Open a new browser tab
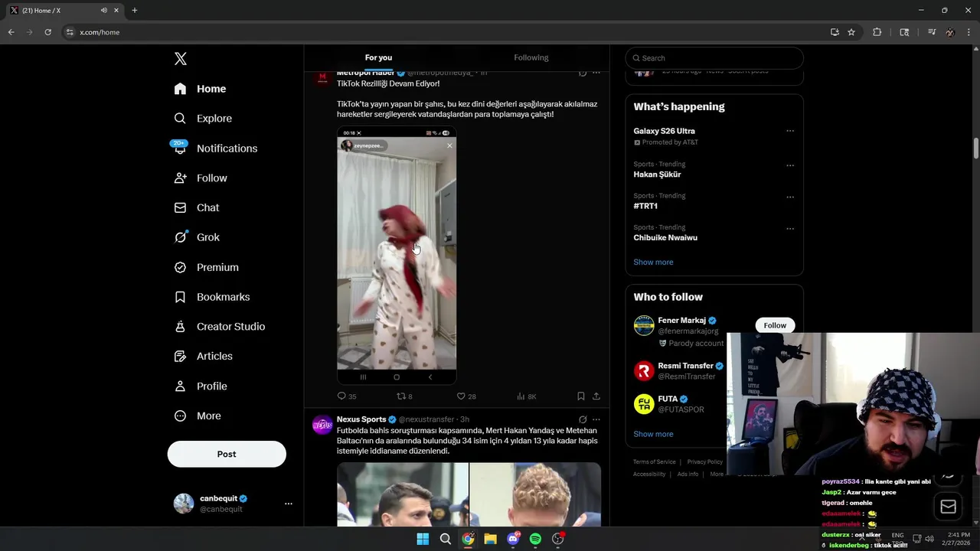The width and height of the screenshot is (980, 551). pos(135,11)
